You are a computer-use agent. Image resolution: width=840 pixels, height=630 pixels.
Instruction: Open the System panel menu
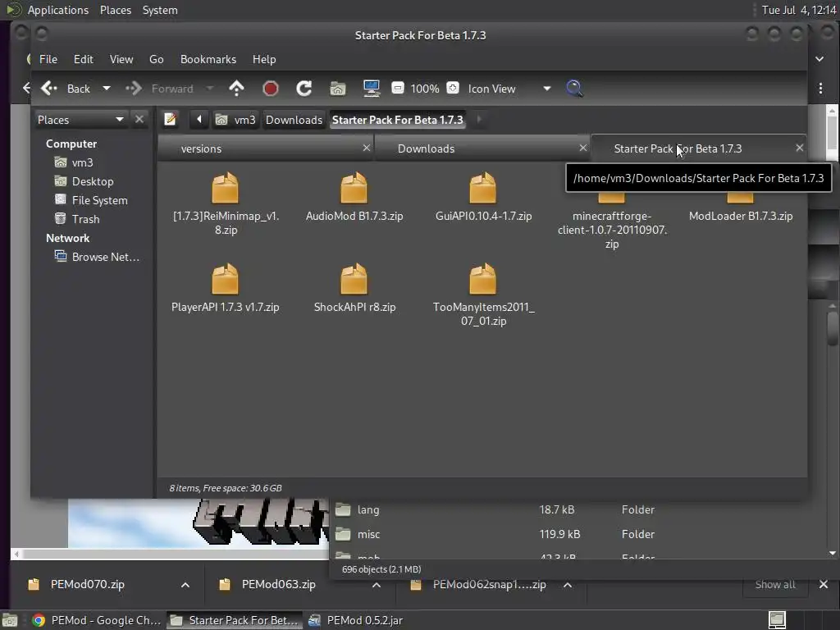tap(160, 10)
